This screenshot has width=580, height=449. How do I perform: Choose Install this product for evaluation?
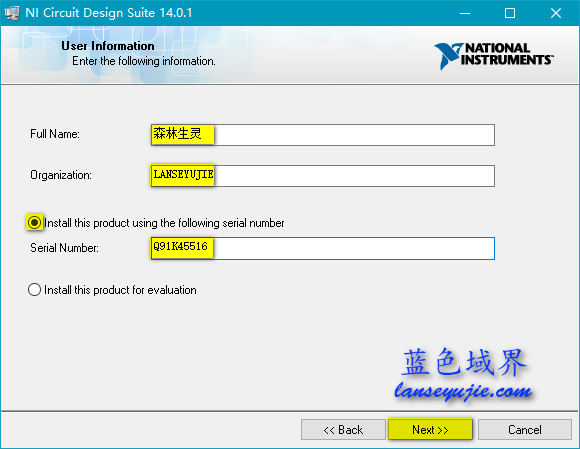point(34,290)
